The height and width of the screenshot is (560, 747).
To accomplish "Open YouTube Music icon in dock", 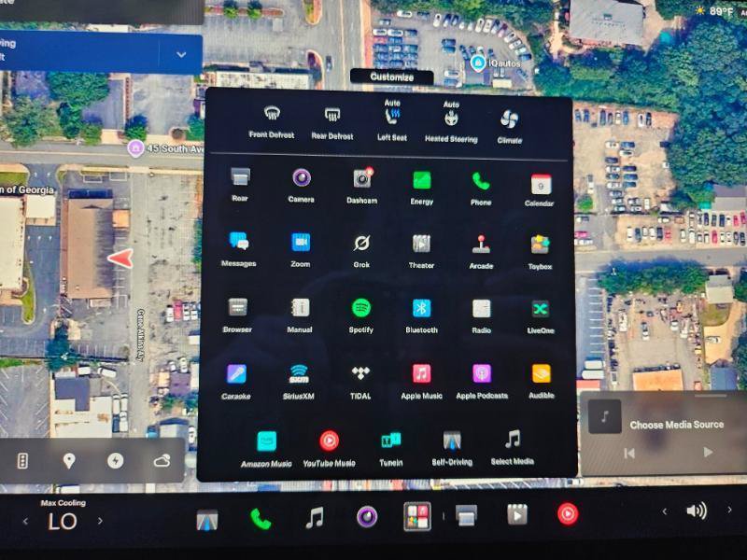I will 568,514.
